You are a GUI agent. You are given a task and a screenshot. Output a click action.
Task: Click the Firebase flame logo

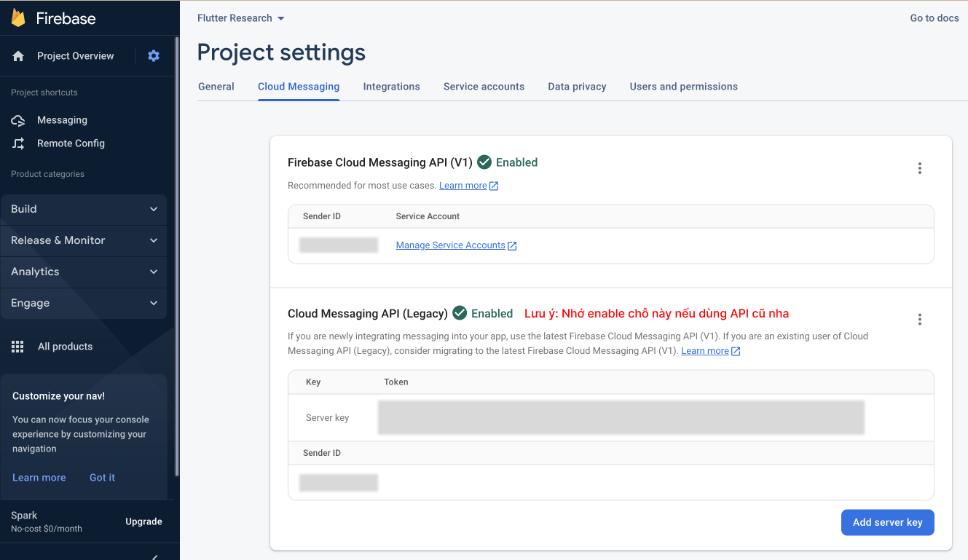coord(18,18)
